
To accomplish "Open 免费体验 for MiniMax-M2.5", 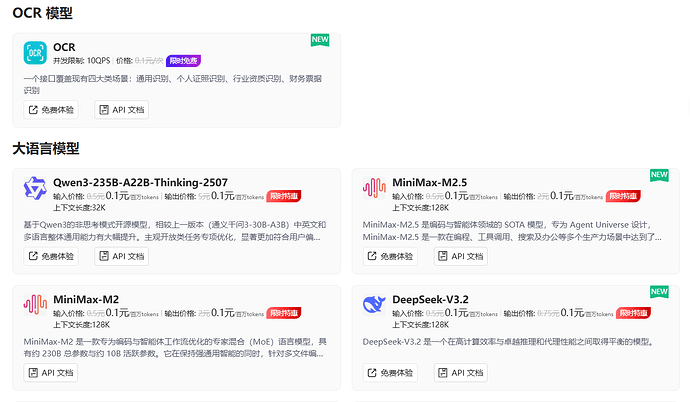I will tap(390, 256).
